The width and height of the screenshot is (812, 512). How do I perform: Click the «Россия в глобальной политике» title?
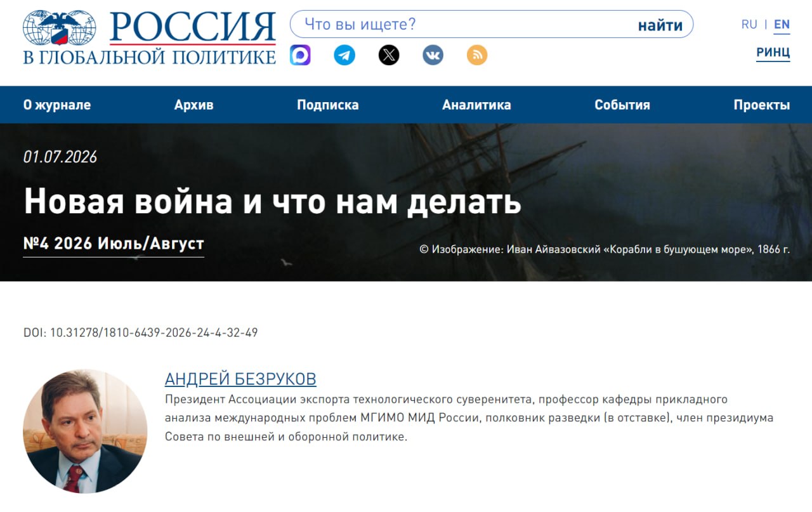(150, 37)
